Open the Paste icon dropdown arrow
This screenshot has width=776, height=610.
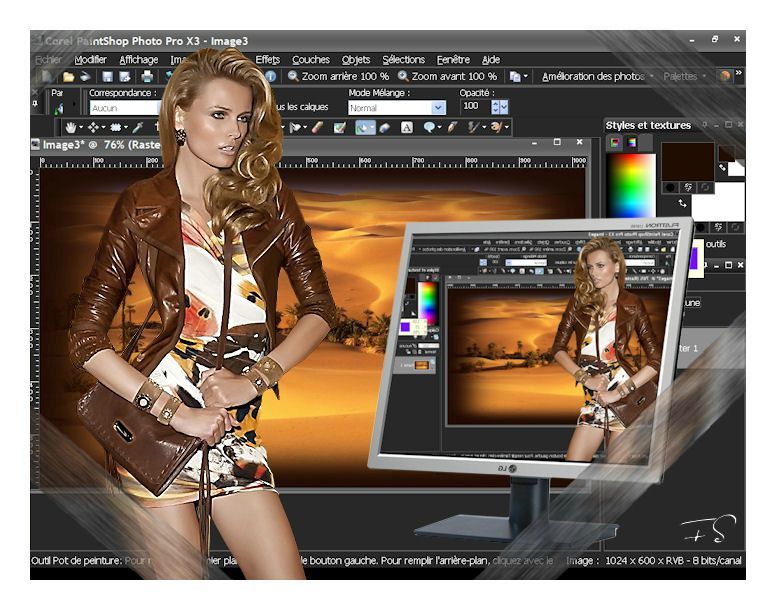(x=526, y=76)
